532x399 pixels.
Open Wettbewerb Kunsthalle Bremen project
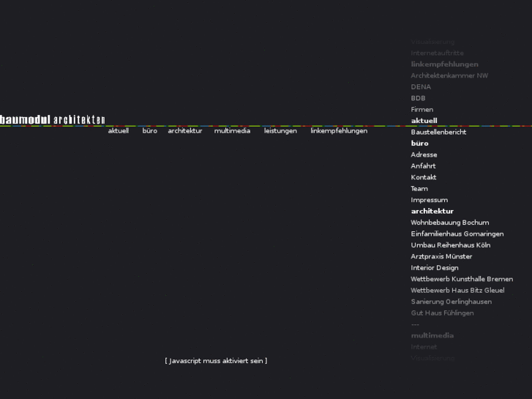point(462,279)
